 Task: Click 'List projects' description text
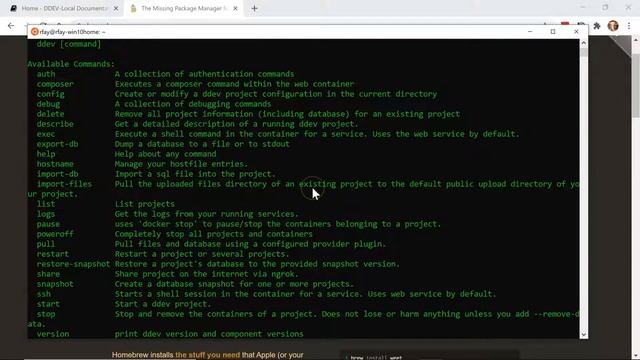click(x=144, y=204)
